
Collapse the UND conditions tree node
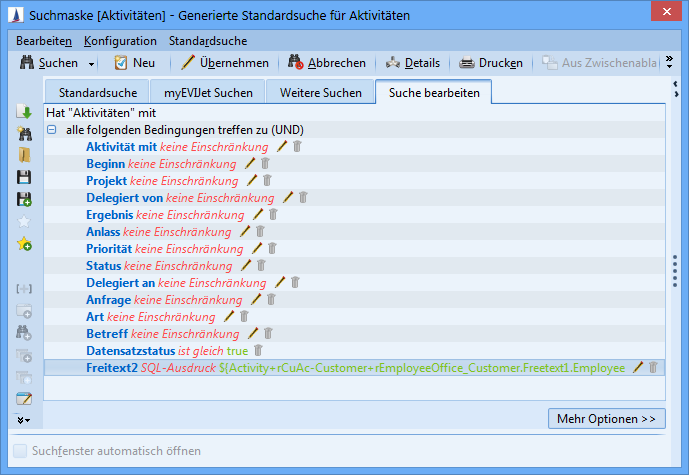click(51, 130)
